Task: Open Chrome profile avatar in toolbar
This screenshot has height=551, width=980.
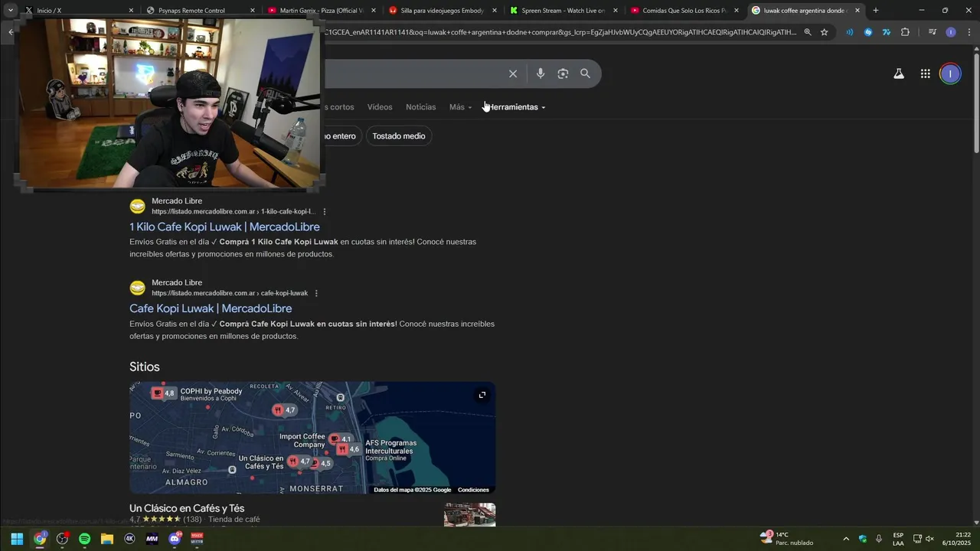Action: [x=951, y=32]
